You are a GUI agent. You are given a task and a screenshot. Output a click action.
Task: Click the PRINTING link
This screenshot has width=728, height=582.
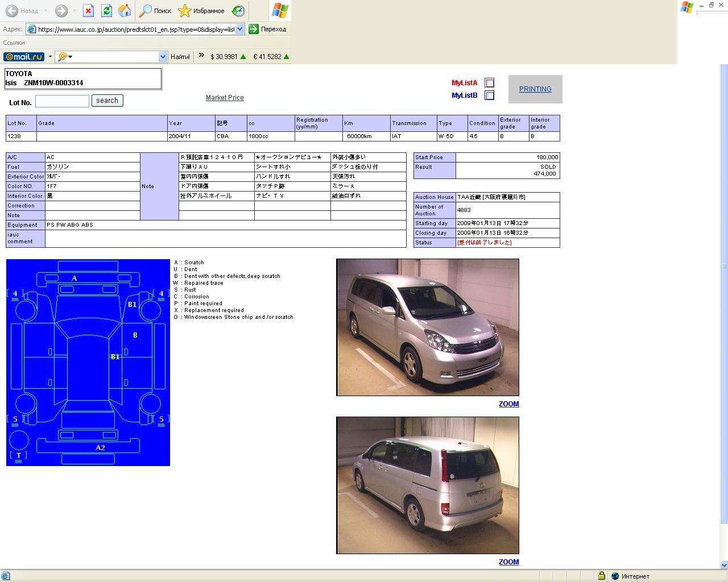click(535, 89)
